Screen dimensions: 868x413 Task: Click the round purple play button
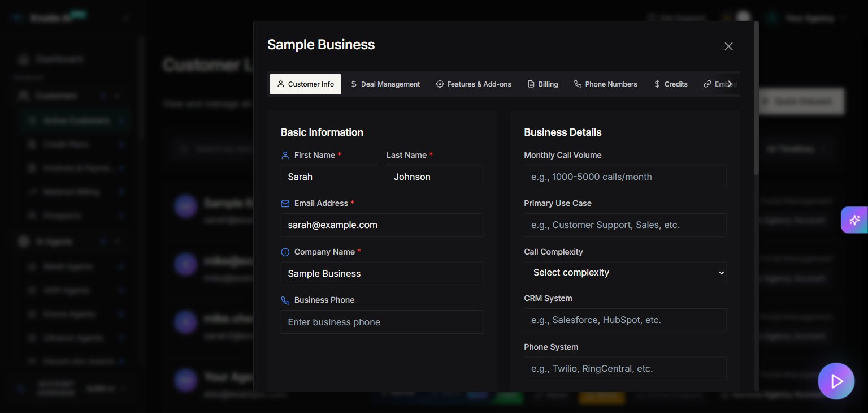click(x=836, y=381)
